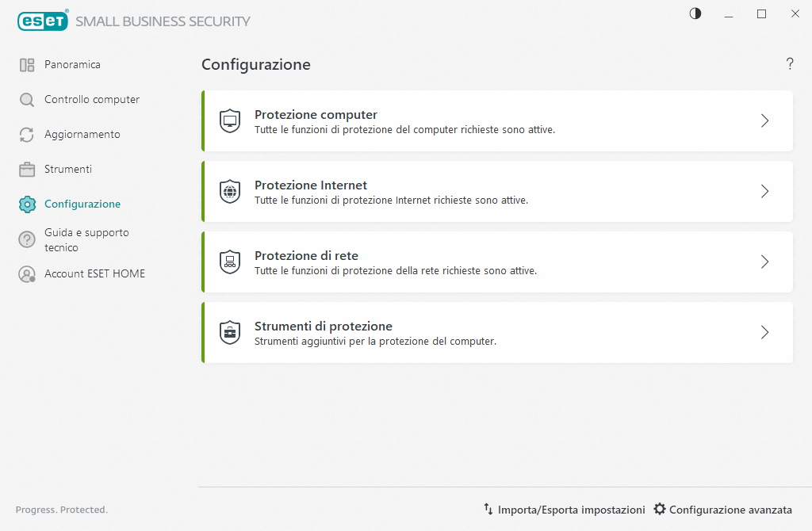This screenshot has width=812, height=531.
Task: Click the help question mark near Configurazione
Action: point(790,64)
